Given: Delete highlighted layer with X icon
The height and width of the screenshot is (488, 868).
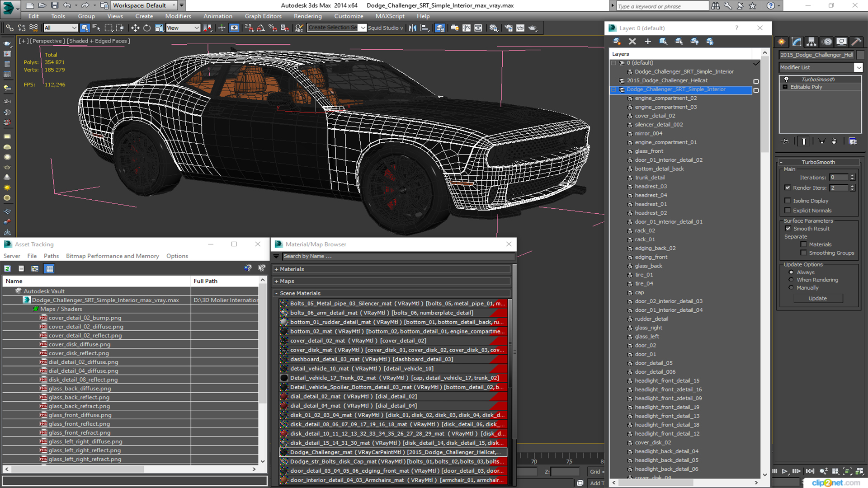Looking at the screenshot, I should click(632, 42).
